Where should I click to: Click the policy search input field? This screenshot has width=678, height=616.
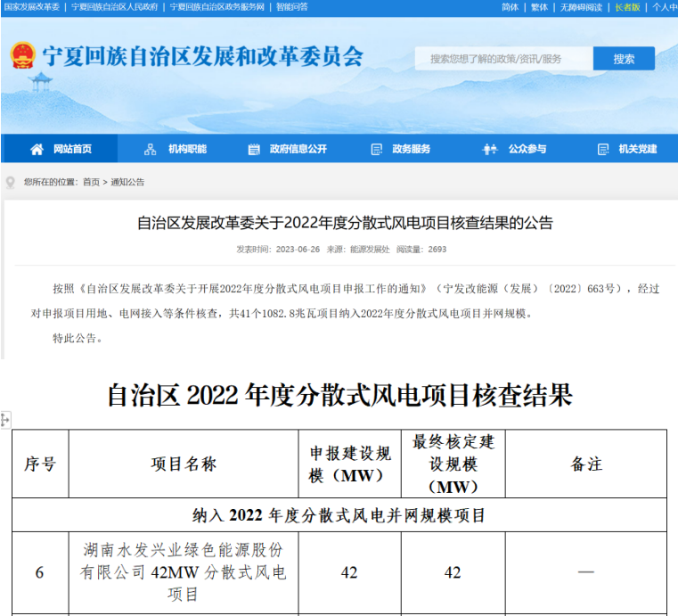pos(503,59)
